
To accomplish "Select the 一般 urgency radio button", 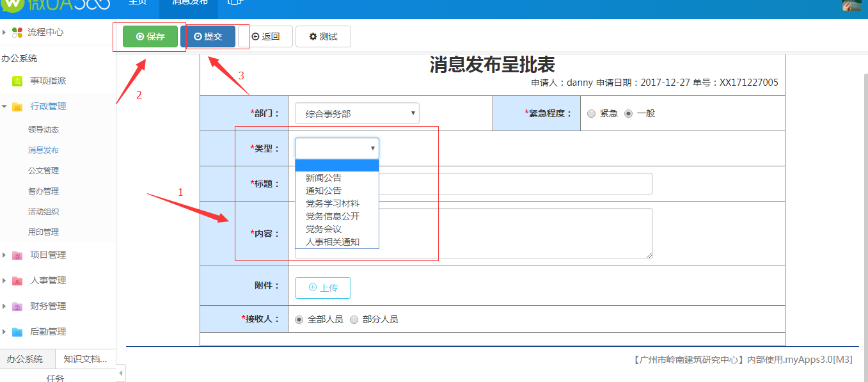I will tap(628, 114).
